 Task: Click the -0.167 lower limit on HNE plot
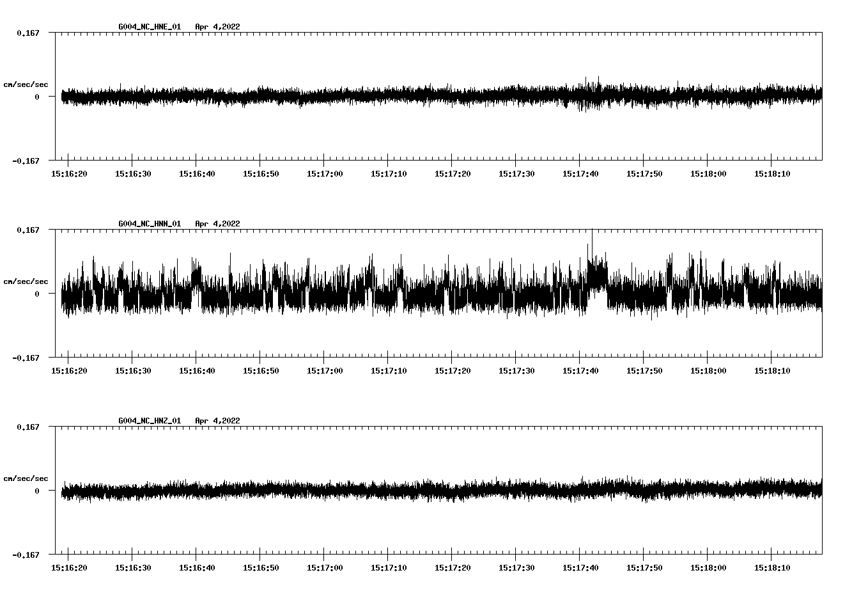coord(26,161)
